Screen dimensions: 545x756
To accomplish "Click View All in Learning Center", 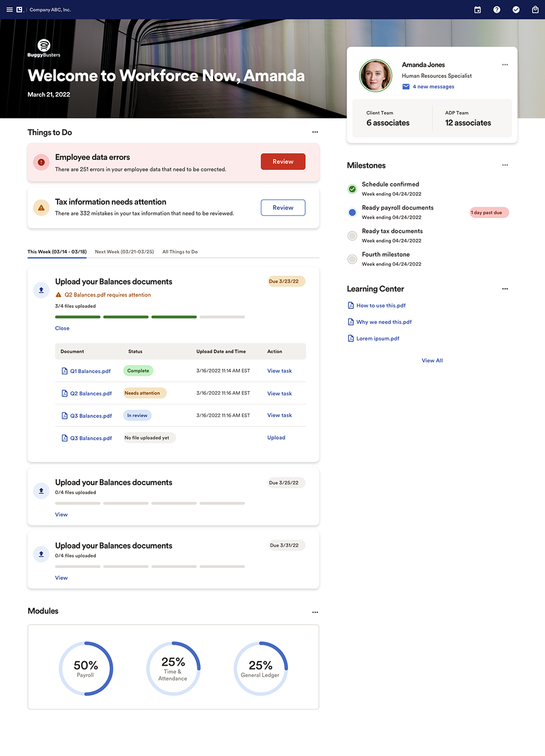I will coord(432,361).
